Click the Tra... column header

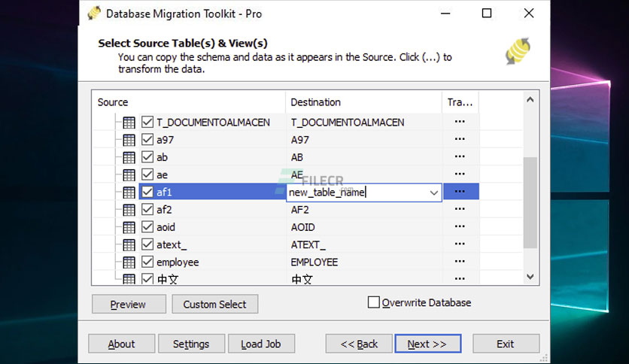click(460, 102)
